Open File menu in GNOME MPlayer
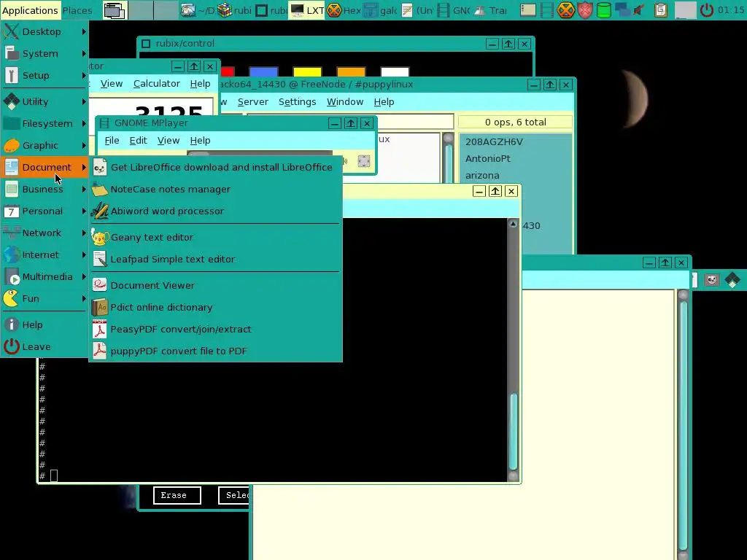 (112, 141)
